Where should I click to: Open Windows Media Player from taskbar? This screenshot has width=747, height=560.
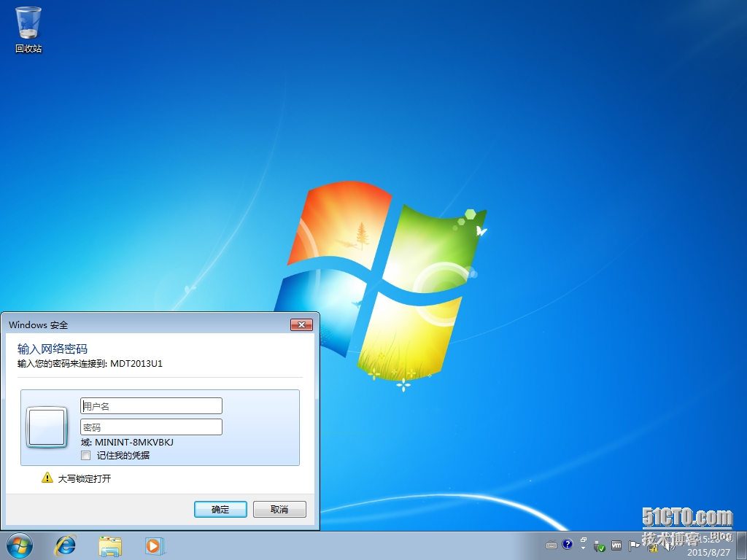click(155, 545)
